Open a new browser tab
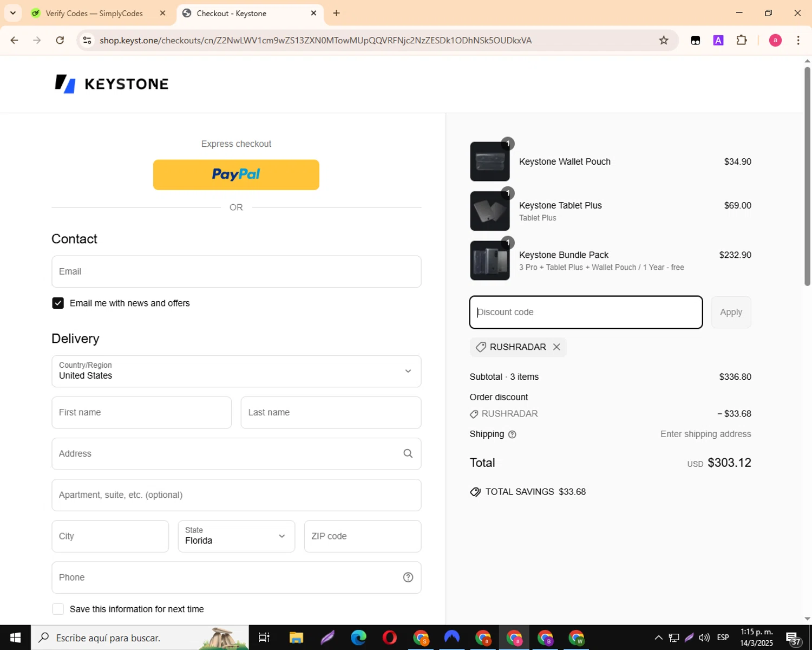 (x=337, y=13)
